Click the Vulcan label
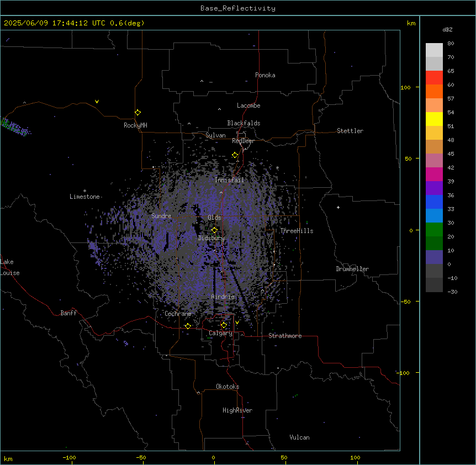The height and width of the screenshot is (465, 476). click(299, 437)
